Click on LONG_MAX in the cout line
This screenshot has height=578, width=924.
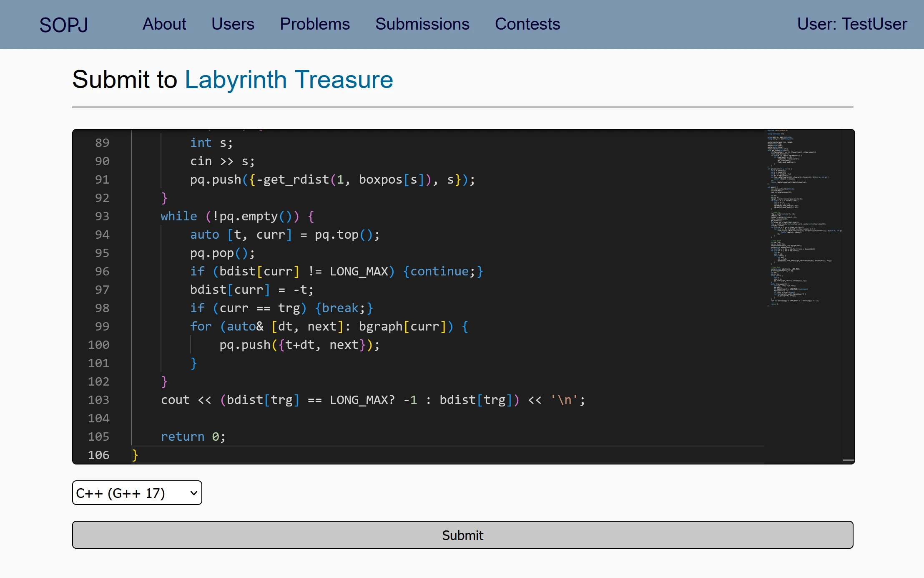click(359, 400)
